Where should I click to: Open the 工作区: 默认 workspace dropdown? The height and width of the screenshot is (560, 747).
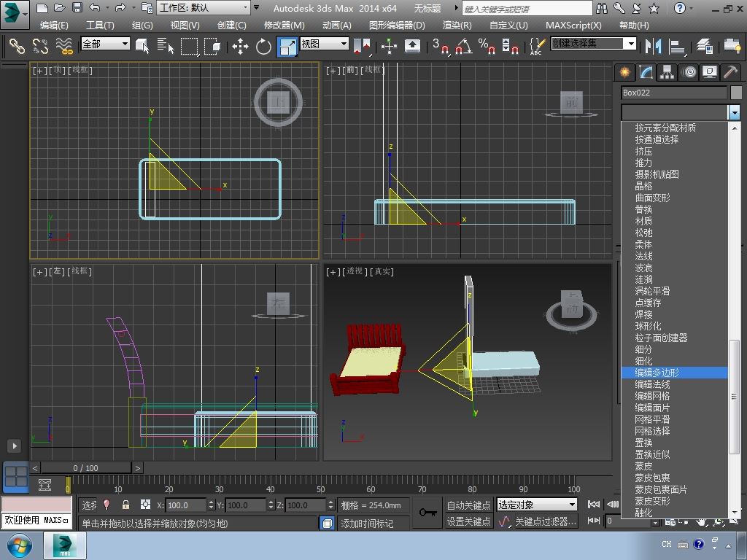point(204,7)
